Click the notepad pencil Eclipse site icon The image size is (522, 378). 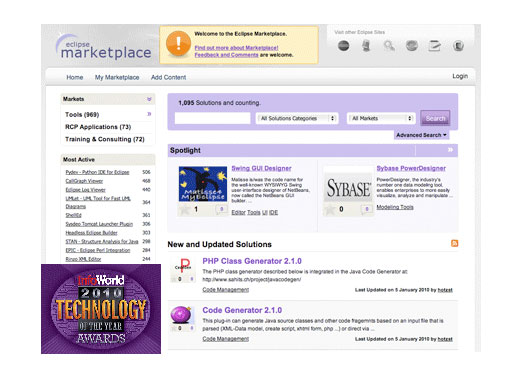[x=434, y=46]
